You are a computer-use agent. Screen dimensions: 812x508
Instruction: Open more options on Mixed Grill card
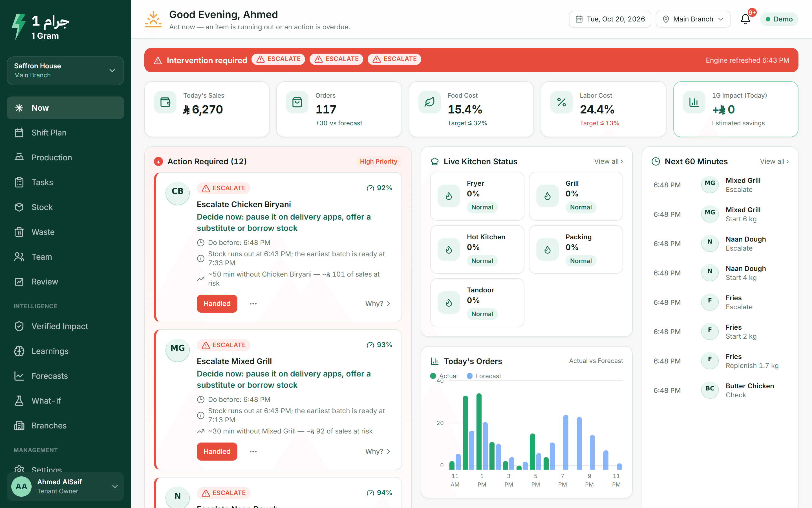(253, 452)
